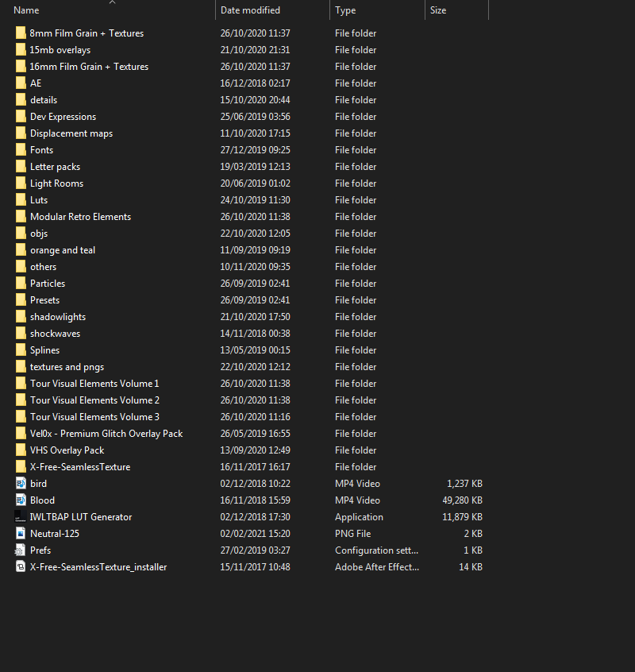Click the 'Configuration sett...' type cell
Image resolution: width=635 pixels, height=672 pixels.
376,550
